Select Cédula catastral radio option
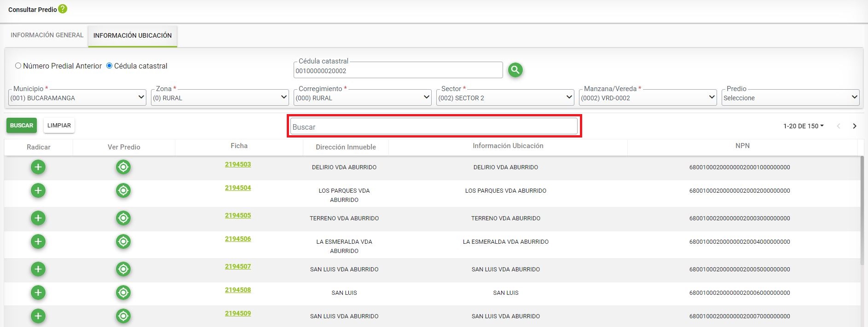868x327 pixels. (110, 66)
